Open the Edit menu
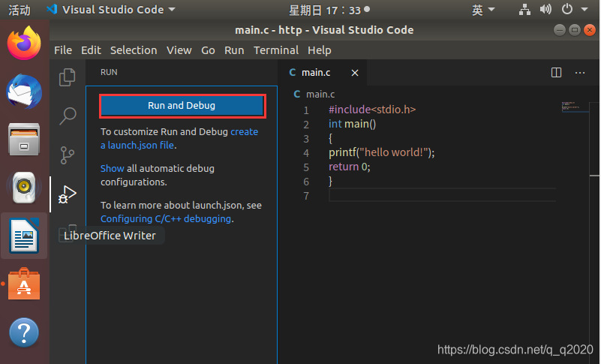The image size is (601, 364). pyautogui.click(x=91, y=50)
